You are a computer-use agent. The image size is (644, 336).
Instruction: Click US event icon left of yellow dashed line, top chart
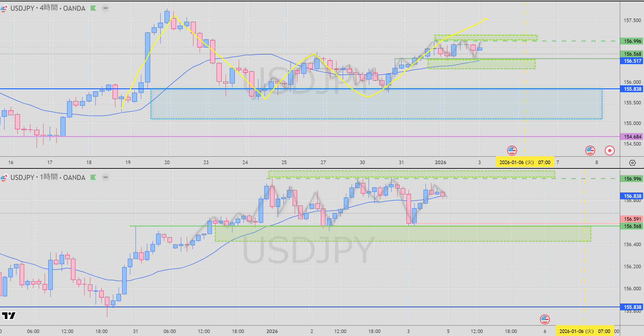tap(512, 151)
